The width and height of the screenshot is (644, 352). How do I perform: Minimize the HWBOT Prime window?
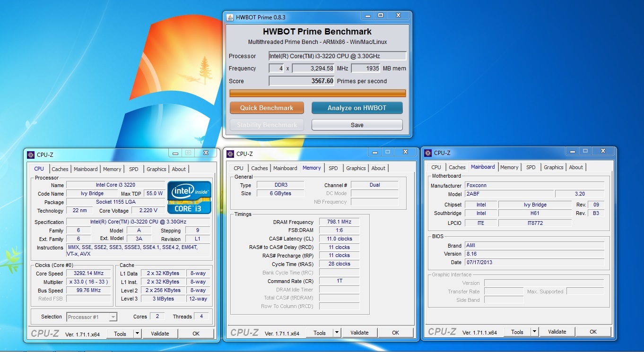(368, 16)
